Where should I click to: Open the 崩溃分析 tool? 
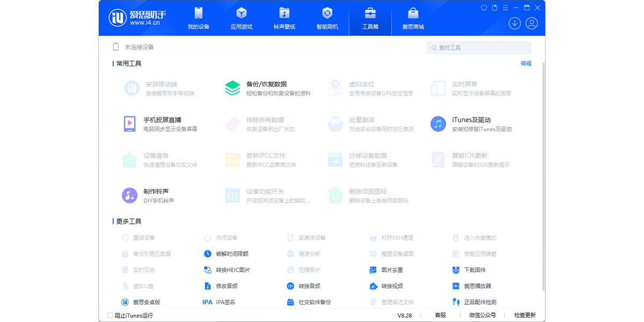click(303, 254)
